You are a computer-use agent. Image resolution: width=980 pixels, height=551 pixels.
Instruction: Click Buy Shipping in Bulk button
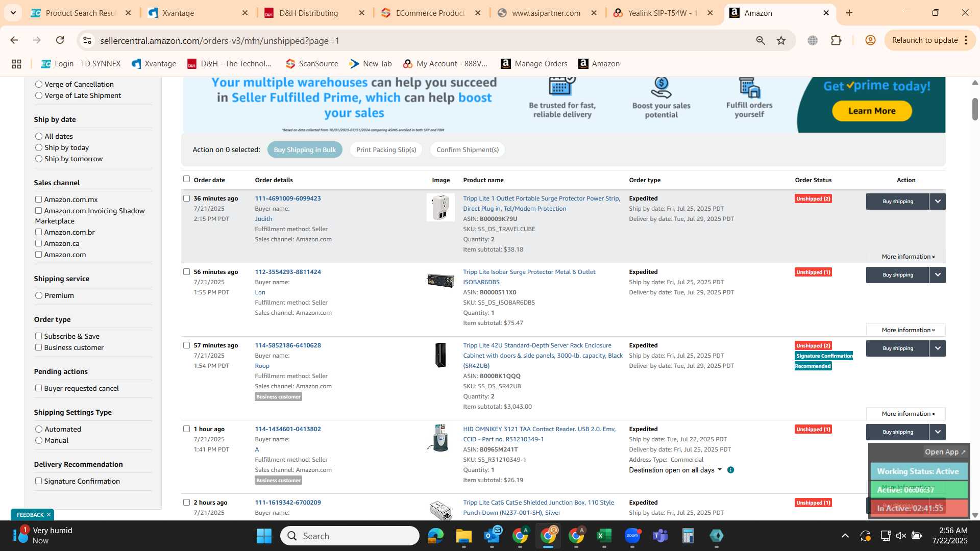pyautogui.click(x=305, y=149)
